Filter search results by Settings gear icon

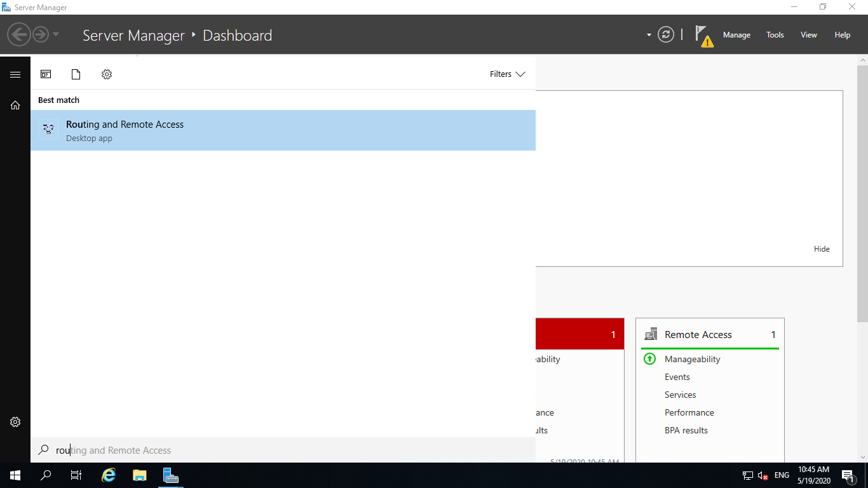tap(107, 74)
